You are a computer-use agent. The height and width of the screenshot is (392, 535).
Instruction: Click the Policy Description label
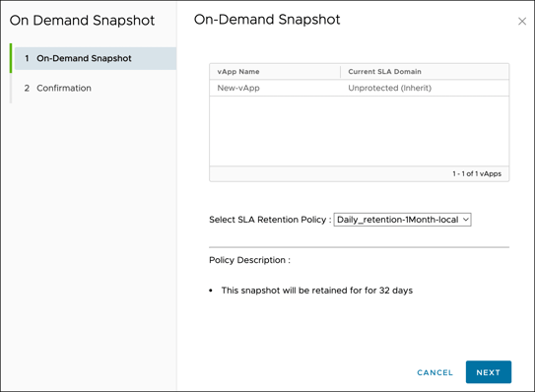(249, 260)
